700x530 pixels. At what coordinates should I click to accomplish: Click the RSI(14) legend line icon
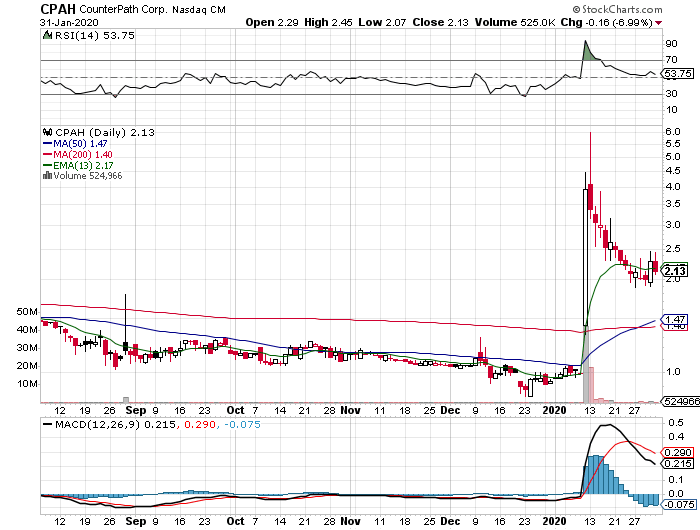45,35
